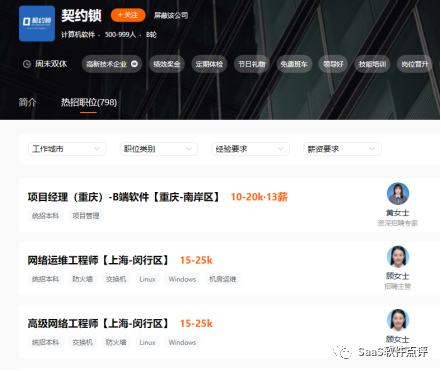Screen dimensions: 441x371
Task: Click the 岗位晋升 benefit tag
Action: [415, 64]
